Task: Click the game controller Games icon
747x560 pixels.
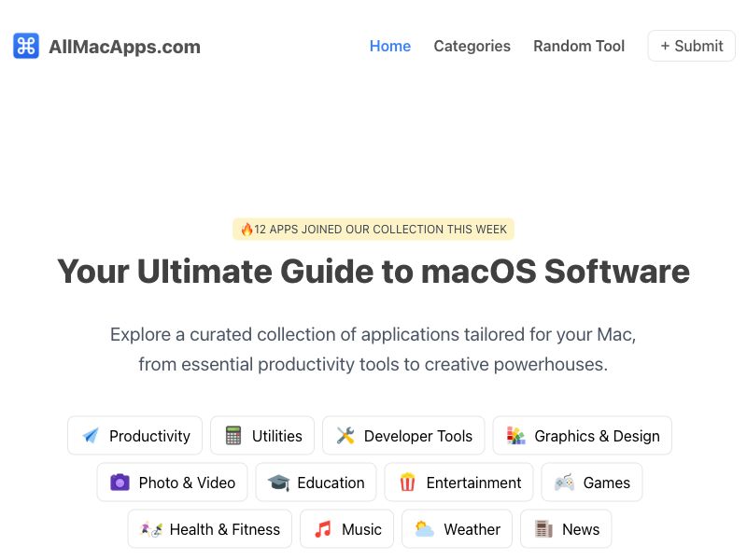Action: (x=564, y=483)
